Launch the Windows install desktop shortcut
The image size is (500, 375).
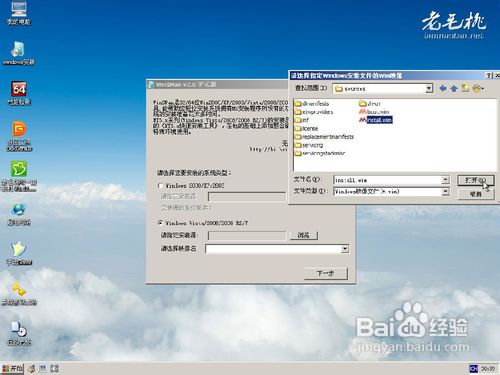19,53
